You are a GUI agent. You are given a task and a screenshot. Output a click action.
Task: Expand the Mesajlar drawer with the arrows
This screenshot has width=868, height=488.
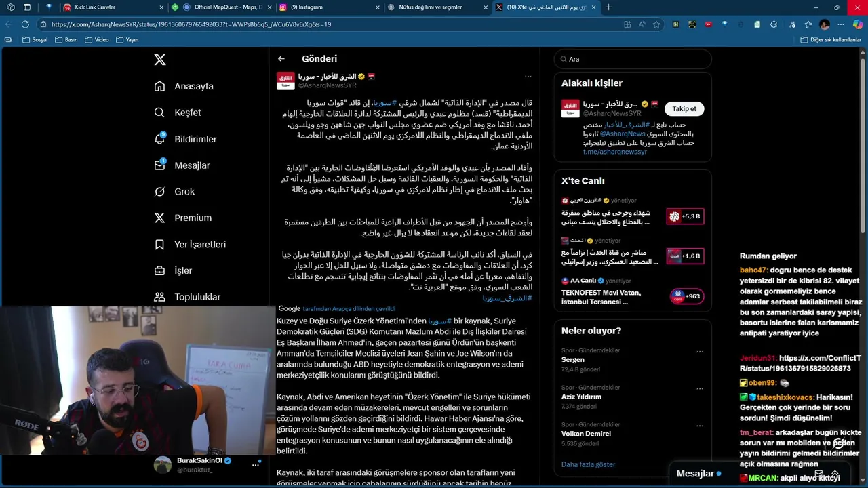(835, 474)
